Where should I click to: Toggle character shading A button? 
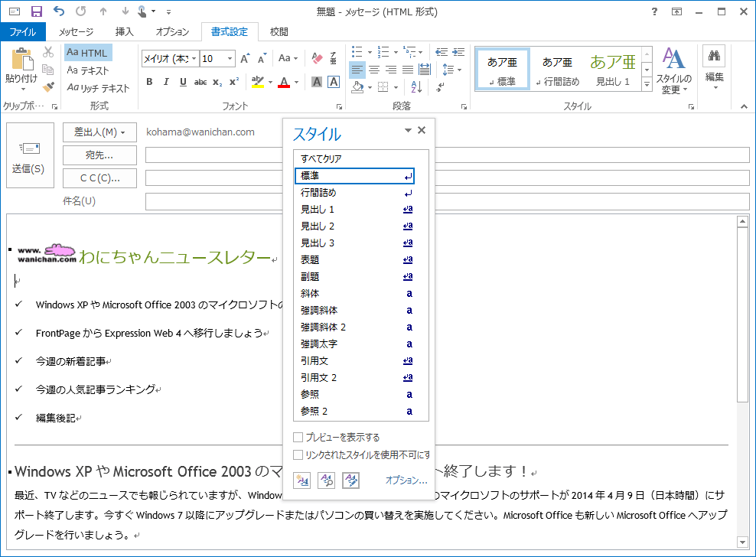pyautogui.click(x=316, y=82)
